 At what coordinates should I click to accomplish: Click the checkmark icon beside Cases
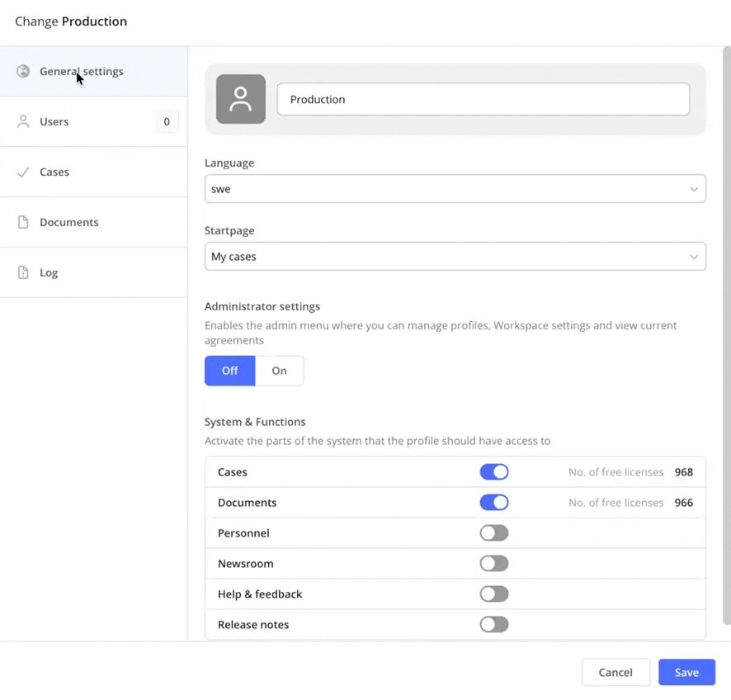23,173
